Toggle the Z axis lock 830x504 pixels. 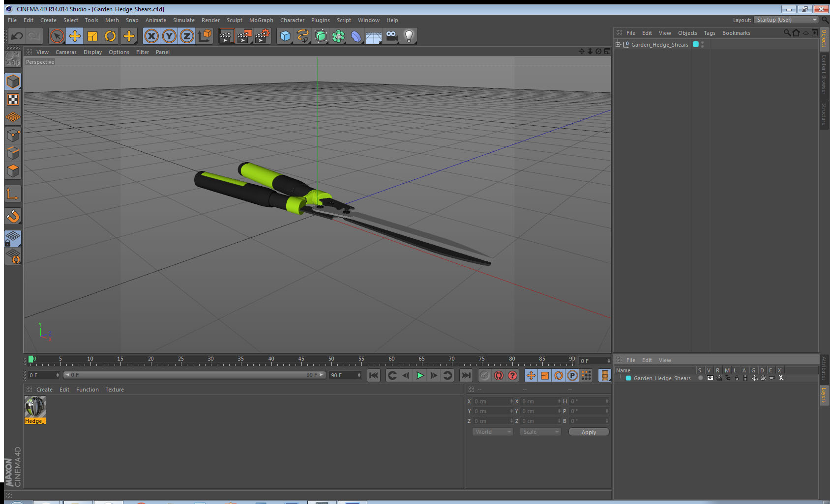(187, 36)
